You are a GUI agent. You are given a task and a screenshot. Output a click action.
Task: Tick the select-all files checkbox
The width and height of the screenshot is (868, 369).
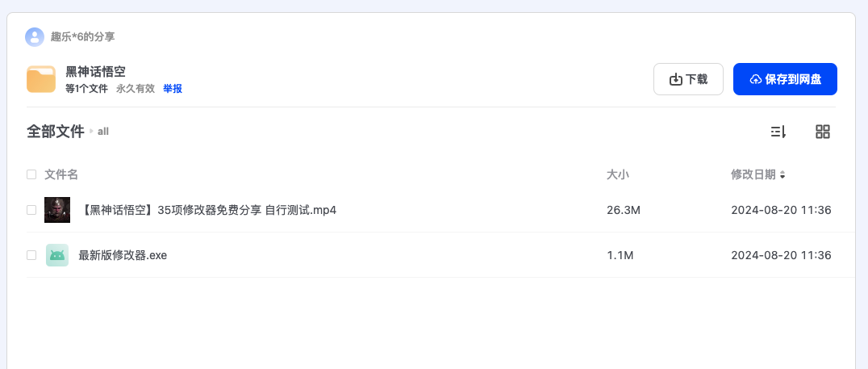(31, 174)
